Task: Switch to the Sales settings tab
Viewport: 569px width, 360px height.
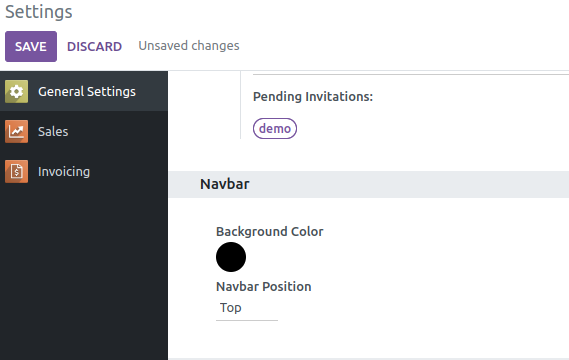Action: (x=84, y=131)
